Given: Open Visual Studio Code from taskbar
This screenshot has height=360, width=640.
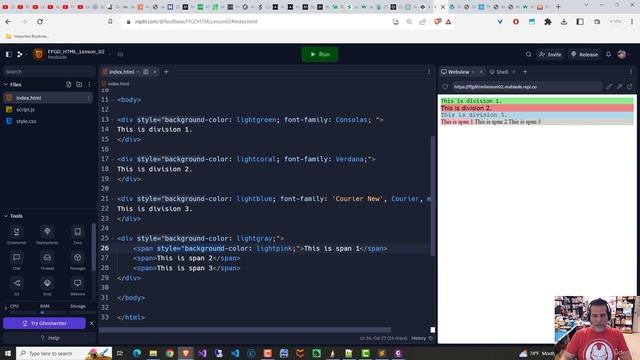Looking at the screenshot, I should (235, 353).
